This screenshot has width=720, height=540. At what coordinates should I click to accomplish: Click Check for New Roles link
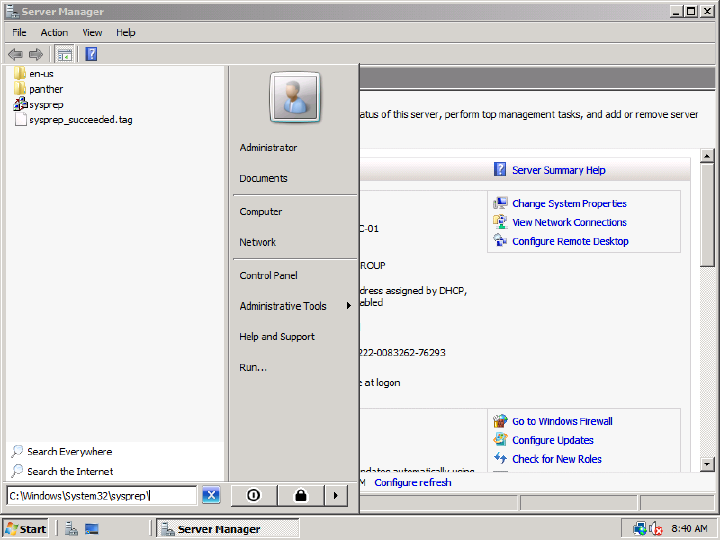557,459
